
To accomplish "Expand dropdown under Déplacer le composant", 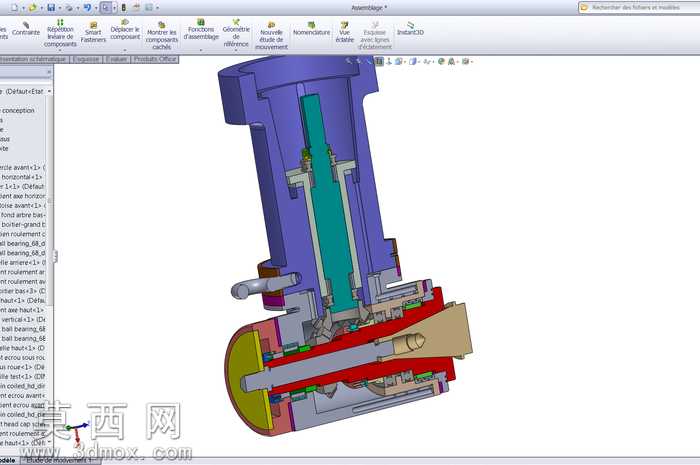I will click(x=125, y=50).
